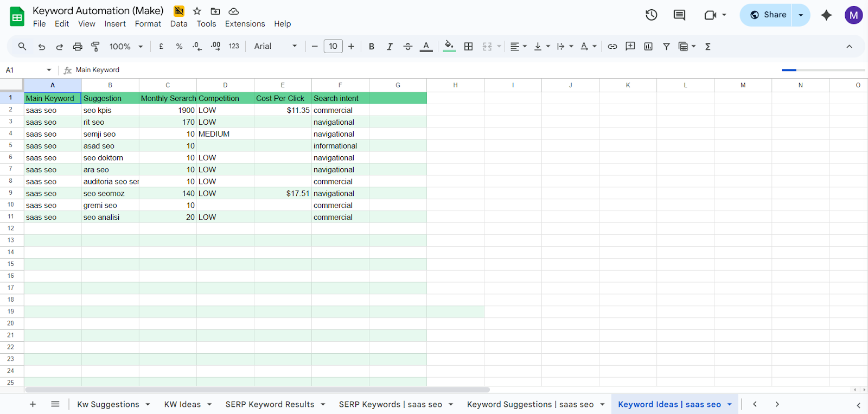
Task: Switch to the KW Ideas sheet tab
Action: (x=187, y=404)
